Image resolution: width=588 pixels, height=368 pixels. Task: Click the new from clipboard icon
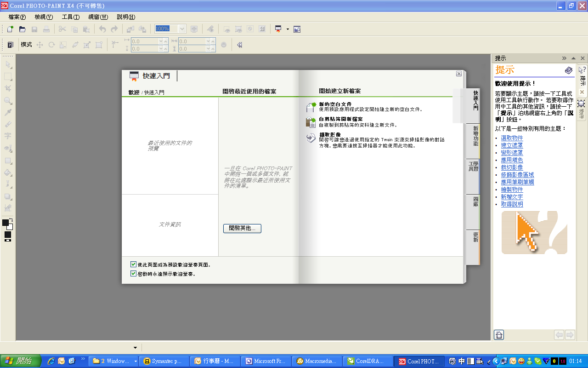(311, 122)
